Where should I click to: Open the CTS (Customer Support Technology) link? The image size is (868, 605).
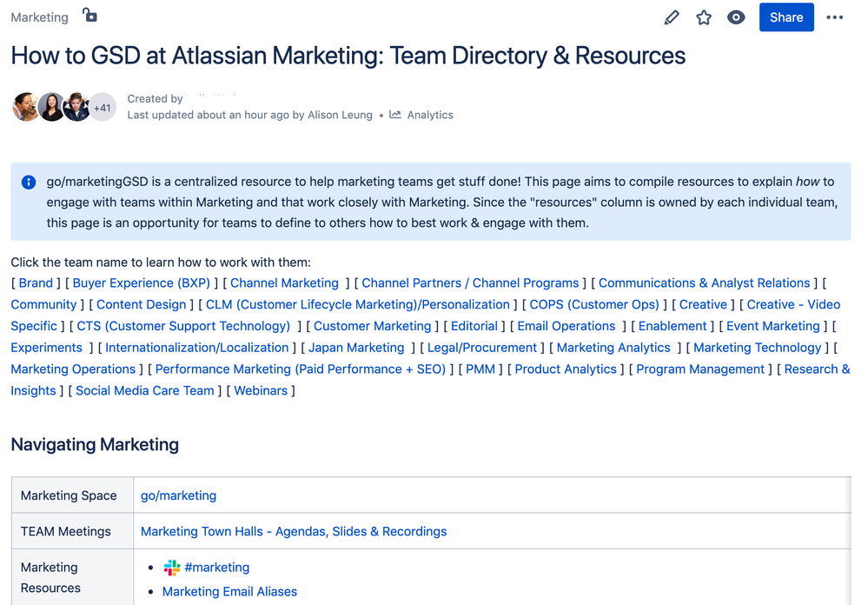click(183, 326)
